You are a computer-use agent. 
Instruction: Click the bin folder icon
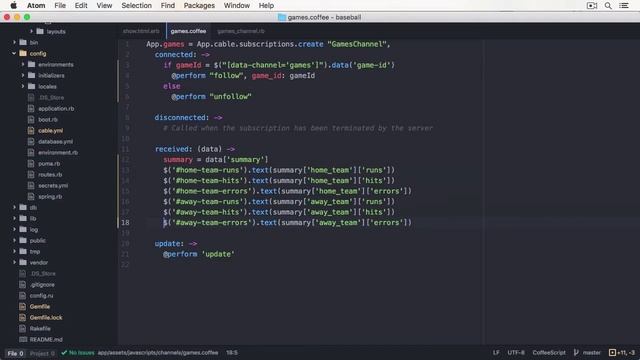(x=23, y=42)
